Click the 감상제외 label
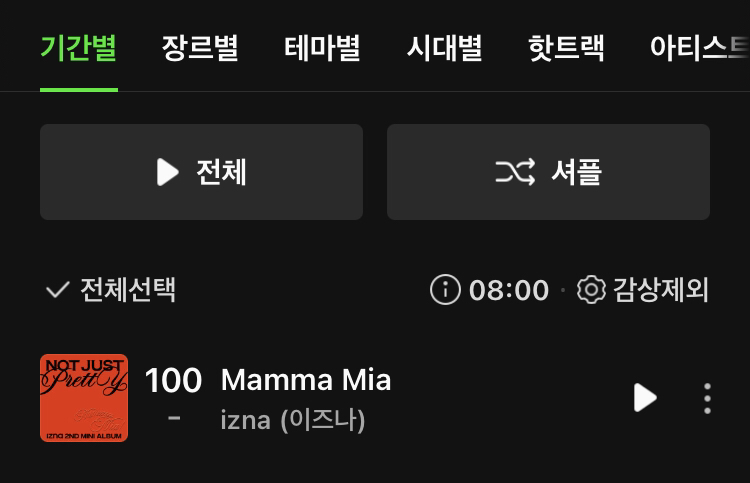The image size is (750, 483). point(661,290)
